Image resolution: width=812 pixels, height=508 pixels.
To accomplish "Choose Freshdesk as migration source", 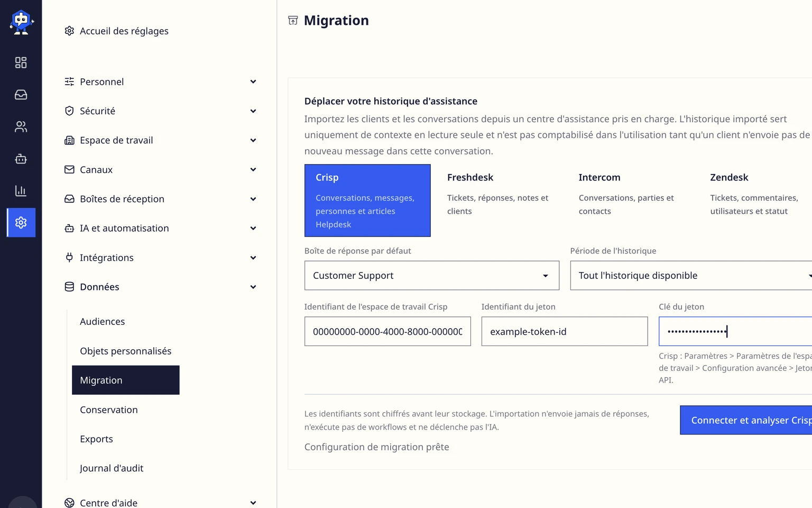I will 499,201.
